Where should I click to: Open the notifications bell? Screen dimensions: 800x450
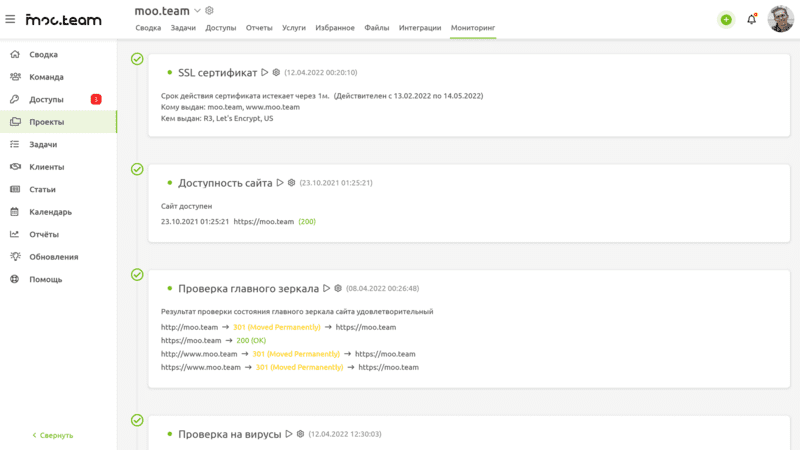click(x=752, y=19)
